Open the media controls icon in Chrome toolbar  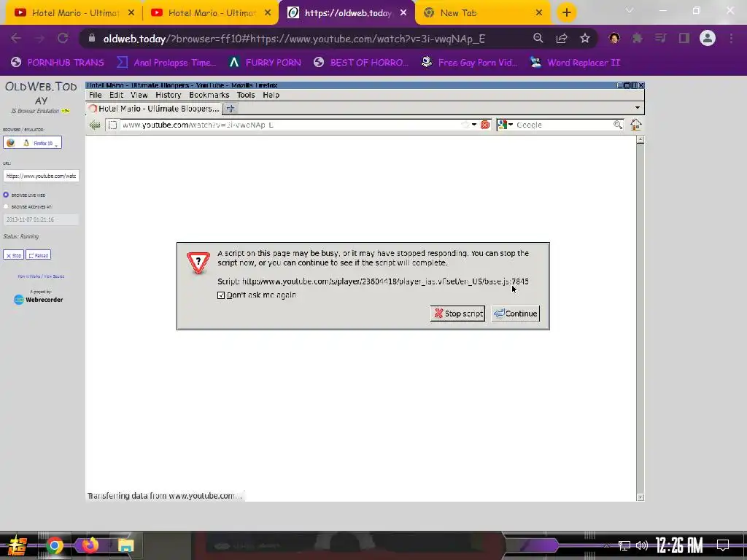660,38
